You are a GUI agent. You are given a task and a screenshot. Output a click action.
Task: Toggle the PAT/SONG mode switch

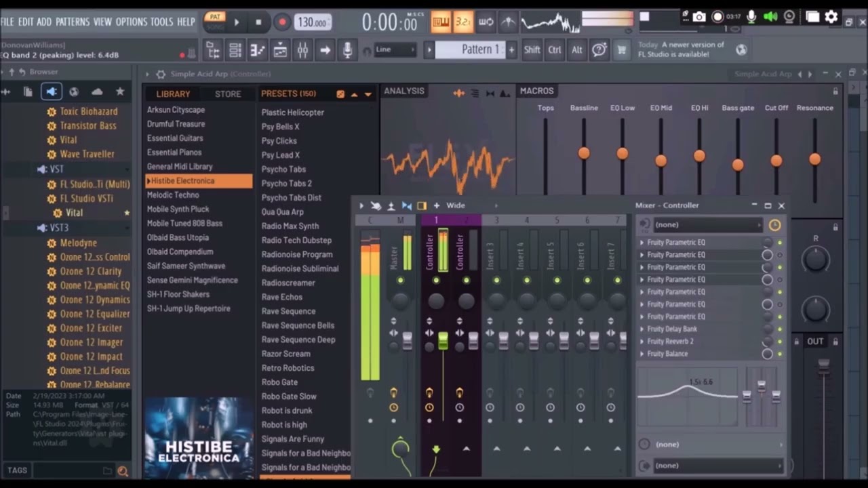(x=215, y=22)
